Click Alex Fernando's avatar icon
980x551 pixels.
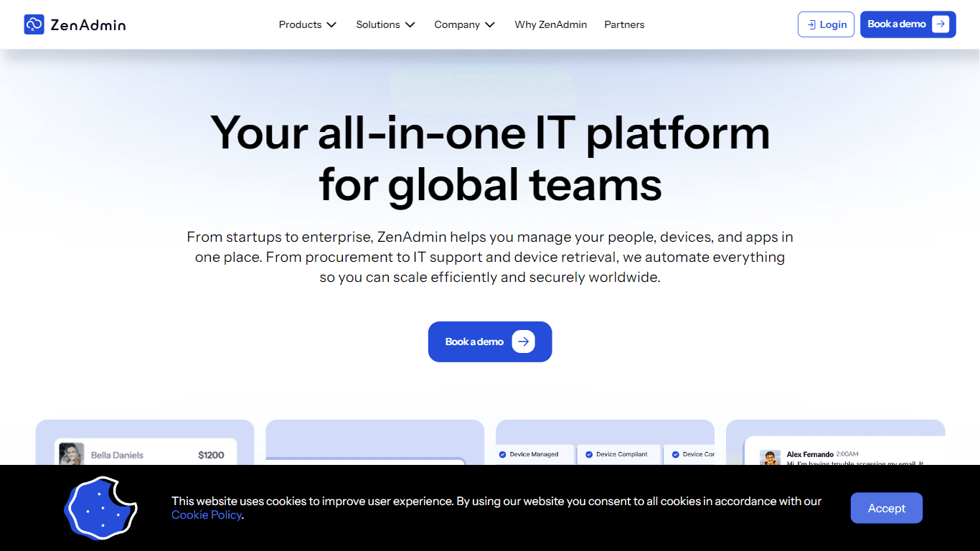pyautogui.click(x=771, y=458)
